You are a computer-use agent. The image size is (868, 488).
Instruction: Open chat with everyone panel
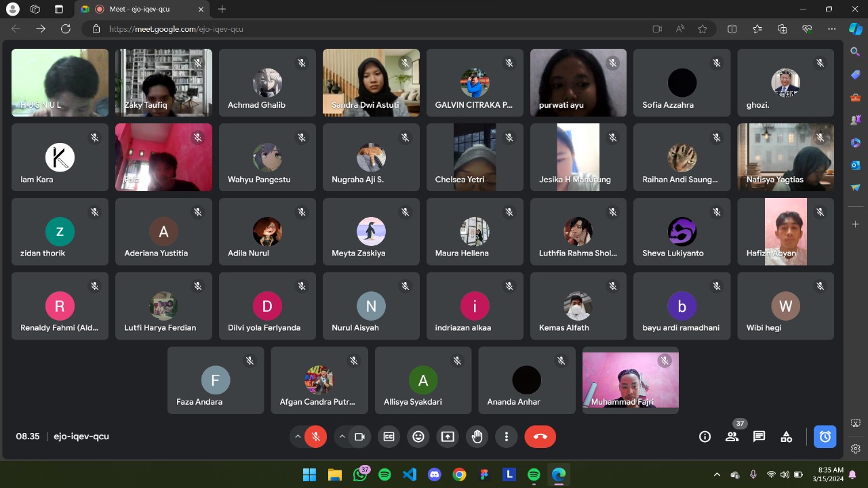tap(759, 437)
